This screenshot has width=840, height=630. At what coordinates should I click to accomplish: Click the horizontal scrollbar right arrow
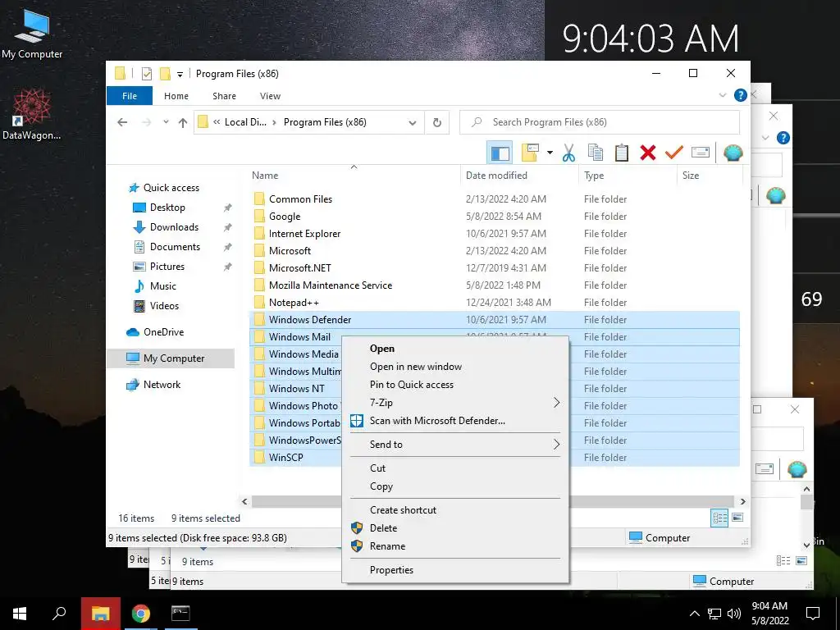click(x=742, y=501)
